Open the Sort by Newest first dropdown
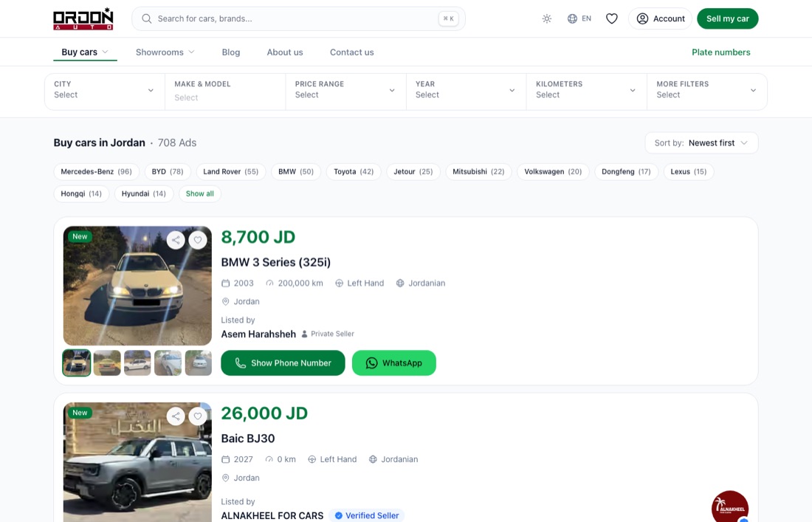The image size is (812, 522). pyautogui.click(x=701, y=143)
